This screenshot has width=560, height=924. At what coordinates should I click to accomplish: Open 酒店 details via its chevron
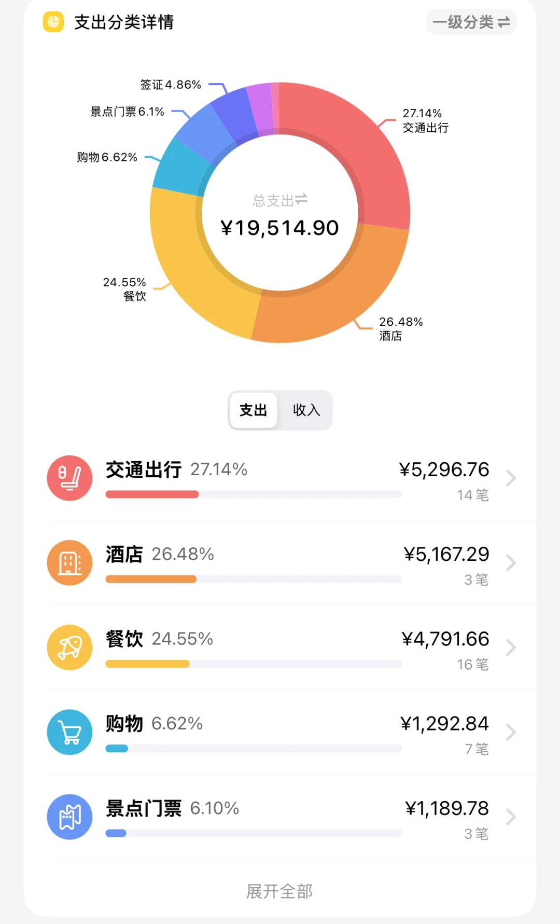coord(511,563)
